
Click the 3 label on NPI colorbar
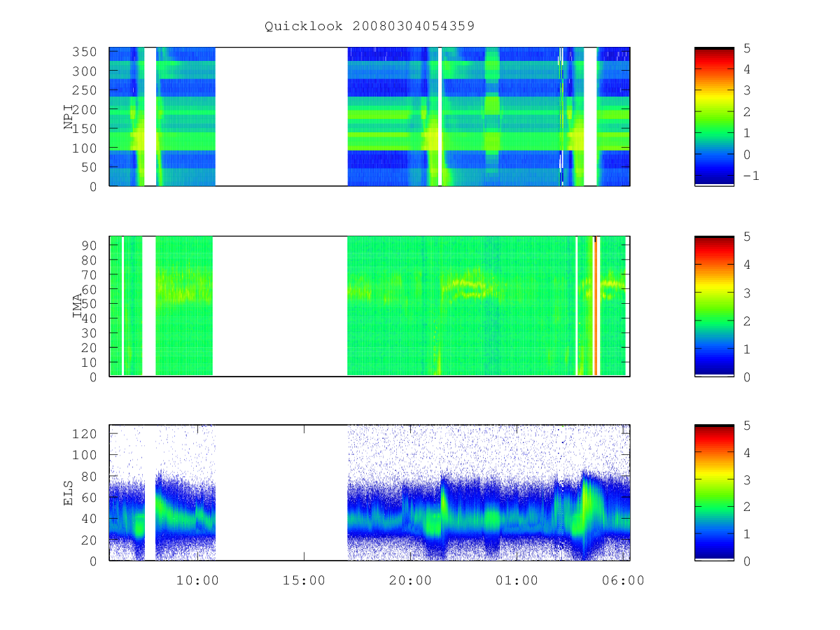click(747, 90)
